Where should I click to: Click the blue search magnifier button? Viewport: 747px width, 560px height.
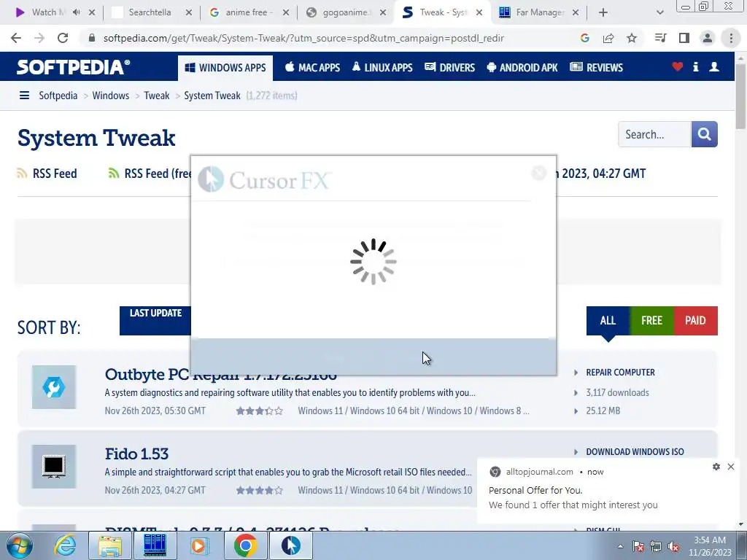pos(704,134)
